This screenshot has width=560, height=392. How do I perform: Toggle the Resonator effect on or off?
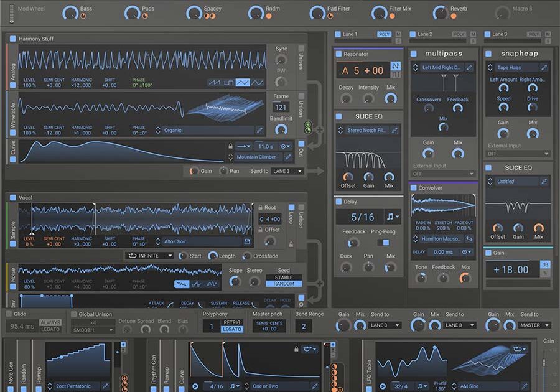pos(338,54)
